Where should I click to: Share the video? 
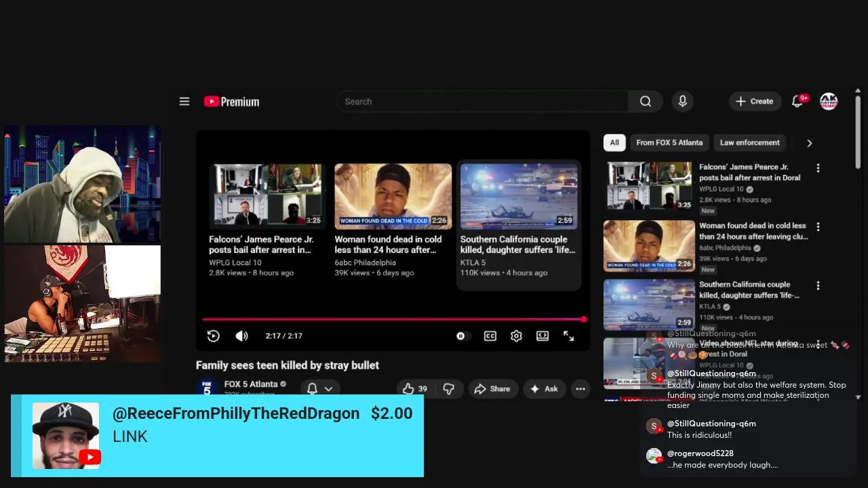click(x=492, y=388)
